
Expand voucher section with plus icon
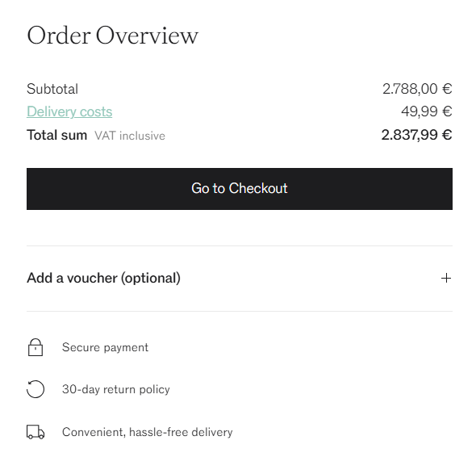(446, 278)
